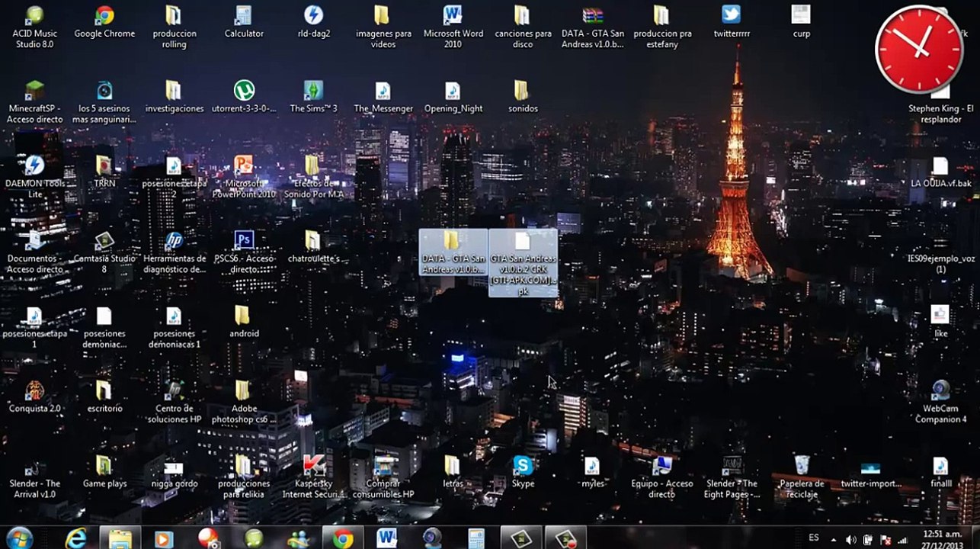Select the Papelera de reciclaje icon
This screenshot has width=980, height=549.
click(x=802, y=465)
